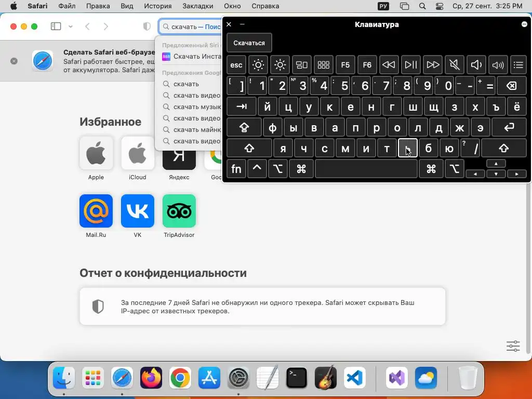Image resolution: width=532 pixels, height=399 pixels.
Task: Tap the fast-forward media key
Action: pyautogui.click(x=433, y=65)
